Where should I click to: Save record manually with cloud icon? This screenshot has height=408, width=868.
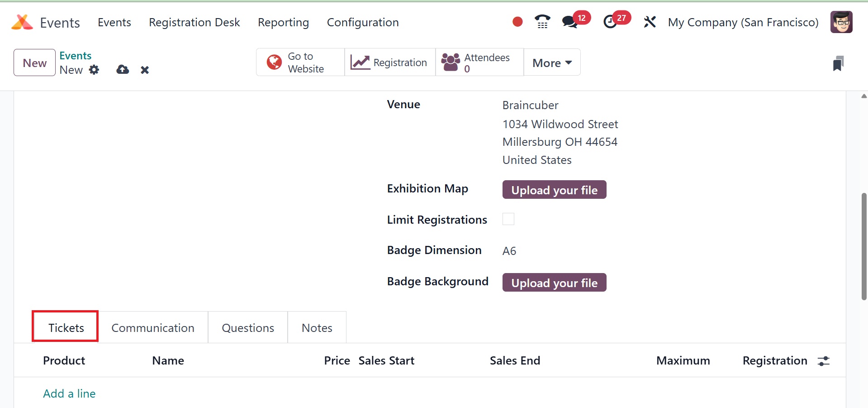tap(123, 70)
